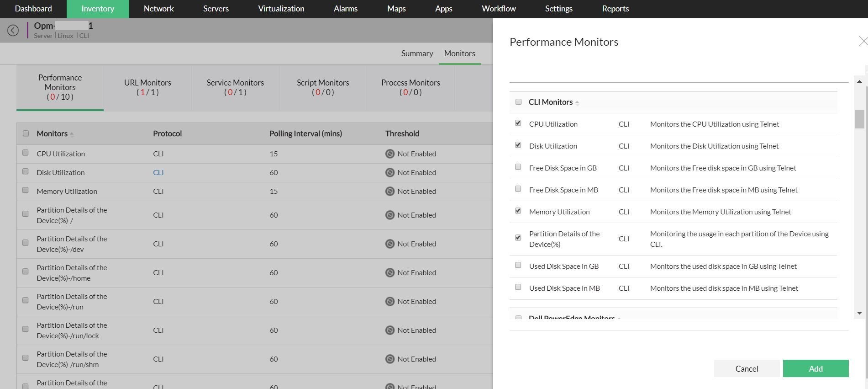This screenshot has width=868, height=389.
Task: Select all monitors via header checkbox
Action: pyautogui.click(x=26, y=133)
